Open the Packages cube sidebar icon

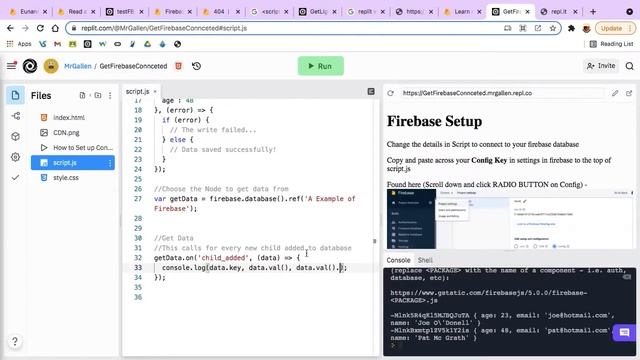click(16, 136)
